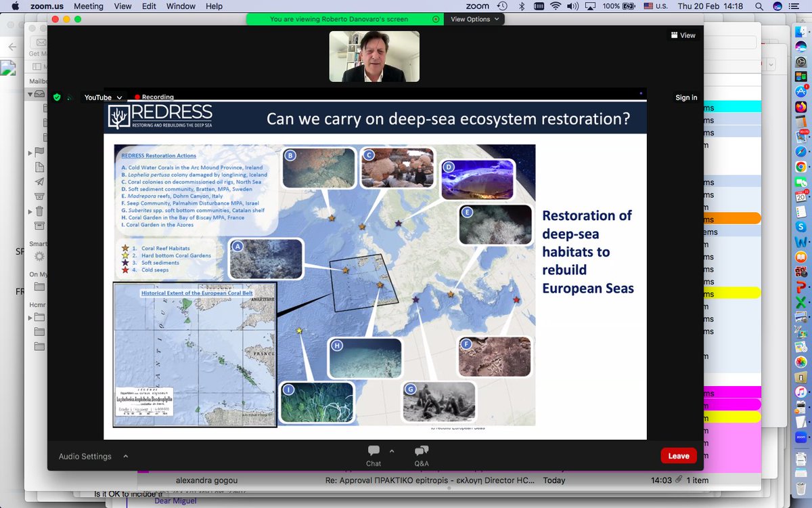Click the Sign in link
Viewport: 812px width, 508px height.
click(686, 98)
